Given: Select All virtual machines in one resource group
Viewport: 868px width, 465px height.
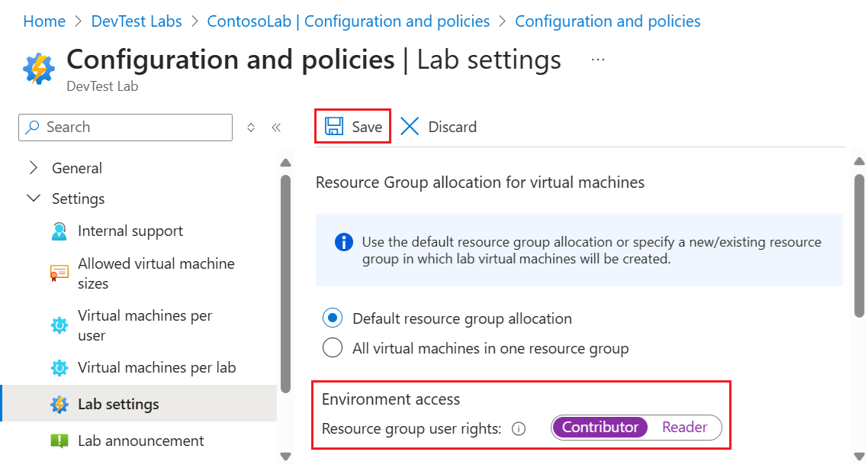Looking at the screenshot, I should point(333,349).
